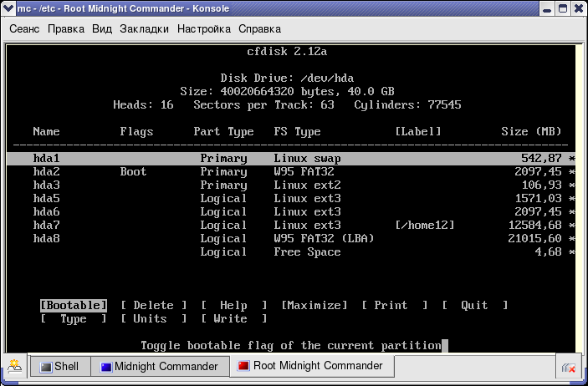This screenshot has width=588, height=386.
Task: Click the Part Type column header
Action: coord(223,131)
